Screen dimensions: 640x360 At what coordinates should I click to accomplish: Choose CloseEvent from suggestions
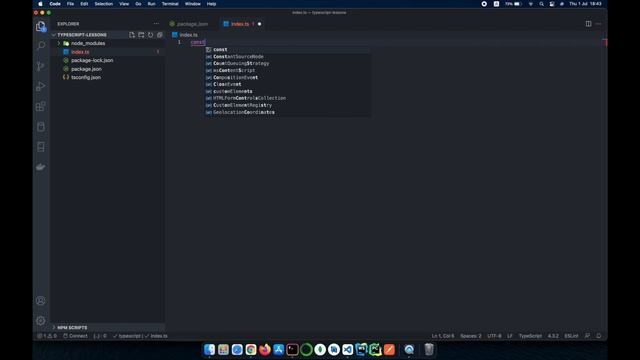coord(287,84)
